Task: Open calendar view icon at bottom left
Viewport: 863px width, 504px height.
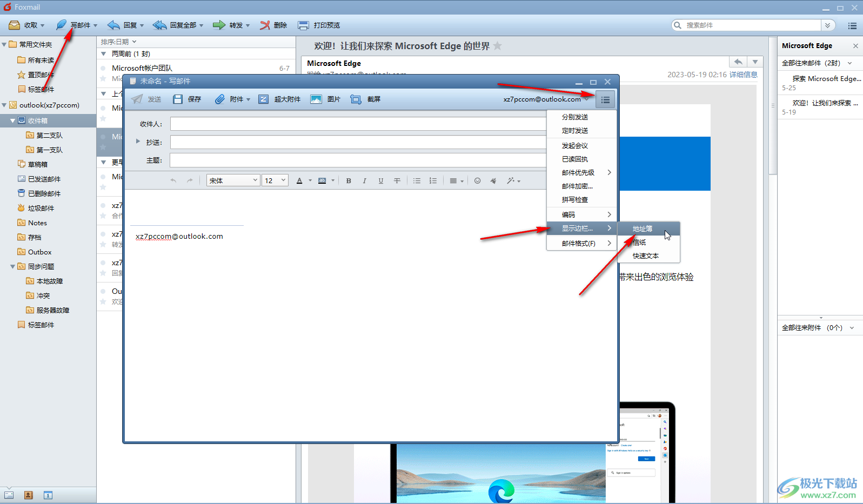Action: tap(48, 495)
